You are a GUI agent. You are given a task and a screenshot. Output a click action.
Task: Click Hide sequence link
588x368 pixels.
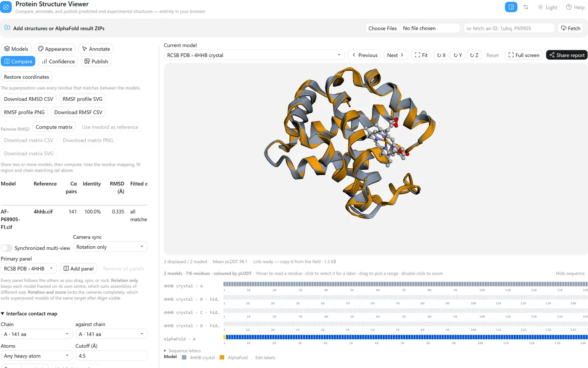(x=570, y=273)
